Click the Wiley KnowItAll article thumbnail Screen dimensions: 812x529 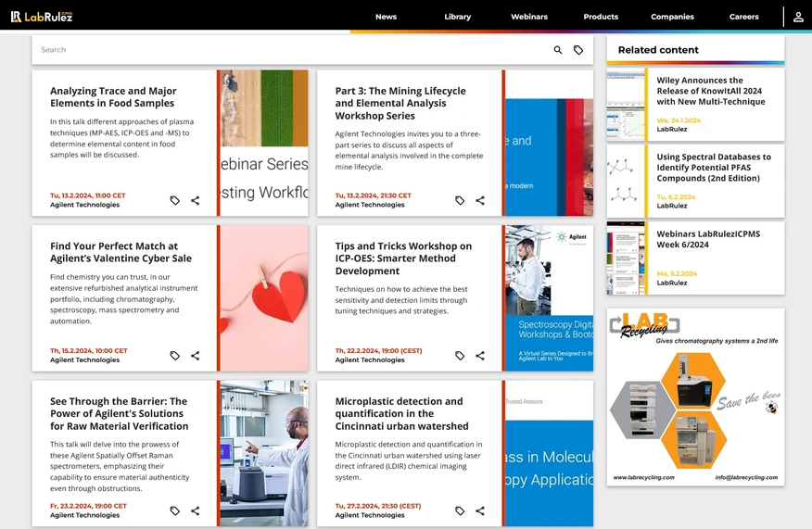(x=626, y=105)
